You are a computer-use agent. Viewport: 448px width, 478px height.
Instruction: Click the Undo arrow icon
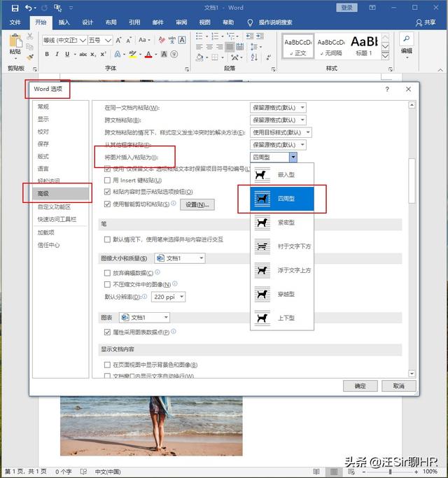pyautogui.click(x=29, y=8)
